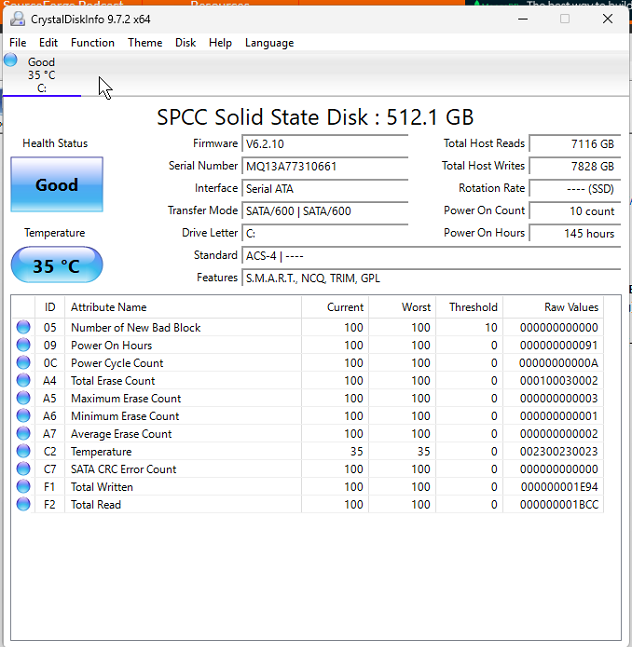Click the Total Host Writes value box
Viewport: 632px width, 647px height.
tap(574, 166)
